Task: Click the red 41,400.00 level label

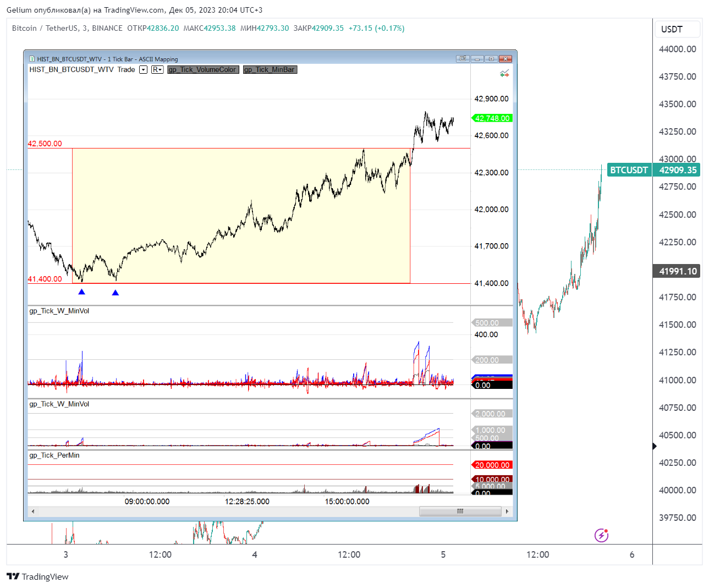Action: pos(45,279)
